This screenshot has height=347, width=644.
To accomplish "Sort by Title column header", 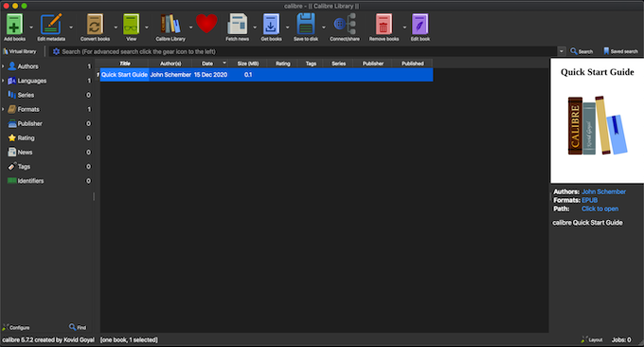I will click(124, 64).
